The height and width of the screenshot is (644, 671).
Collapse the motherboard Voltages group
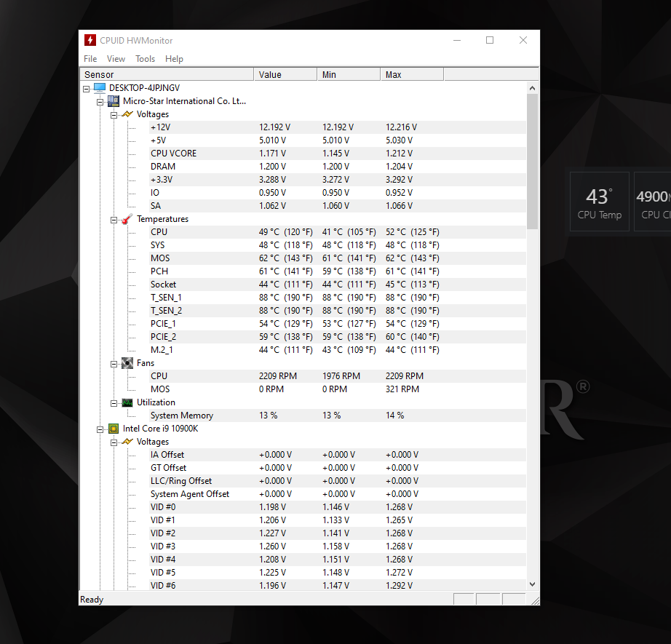coord(114,115)
